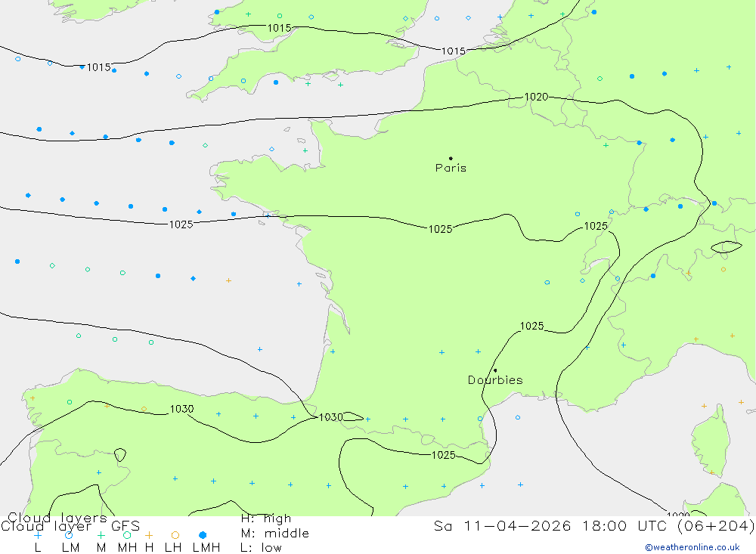Viewport: 756px width, 554px height.
Task: Click the 'MH' legend label
Action: click(127, 548)
